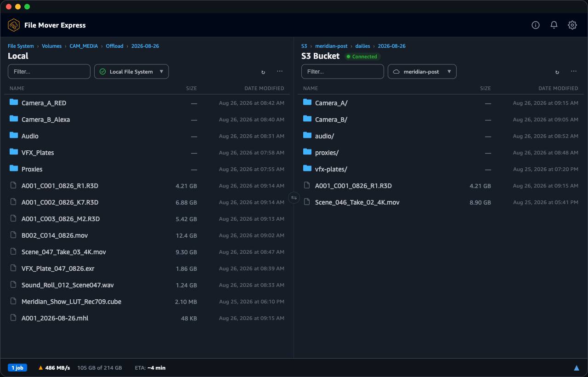Go to dailies in S3 breadcrumb

[x=362, y=46]
